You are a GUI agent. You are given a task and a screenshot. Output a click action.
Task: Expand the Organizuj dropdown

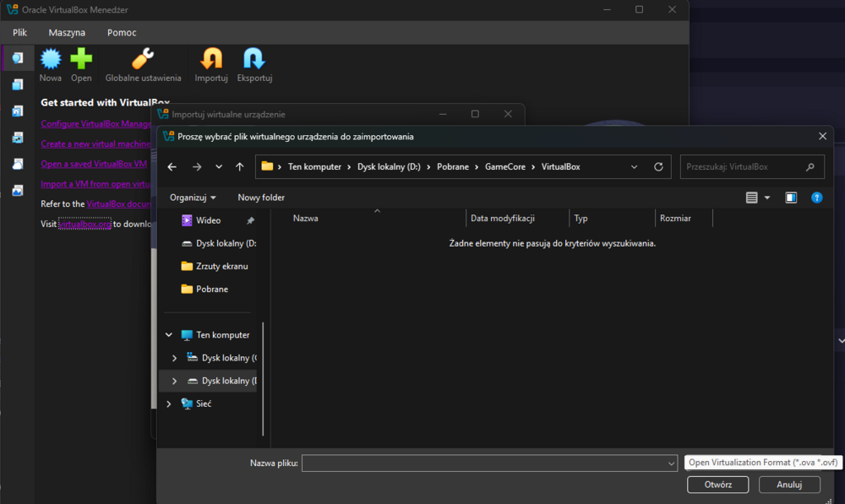tap(193, 198)
